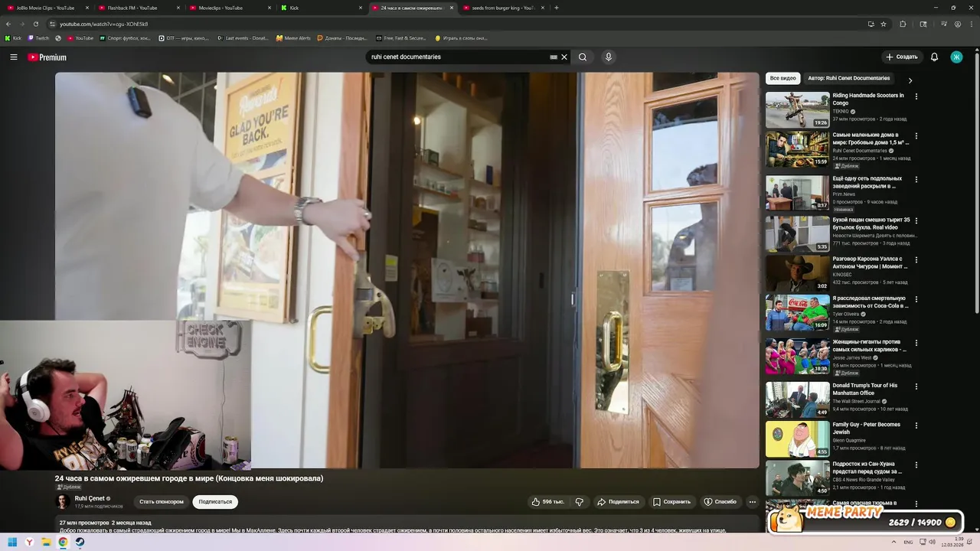Open Last events - Donat bookmark
This screenshot has height=551, width=980.
point(243,38)
